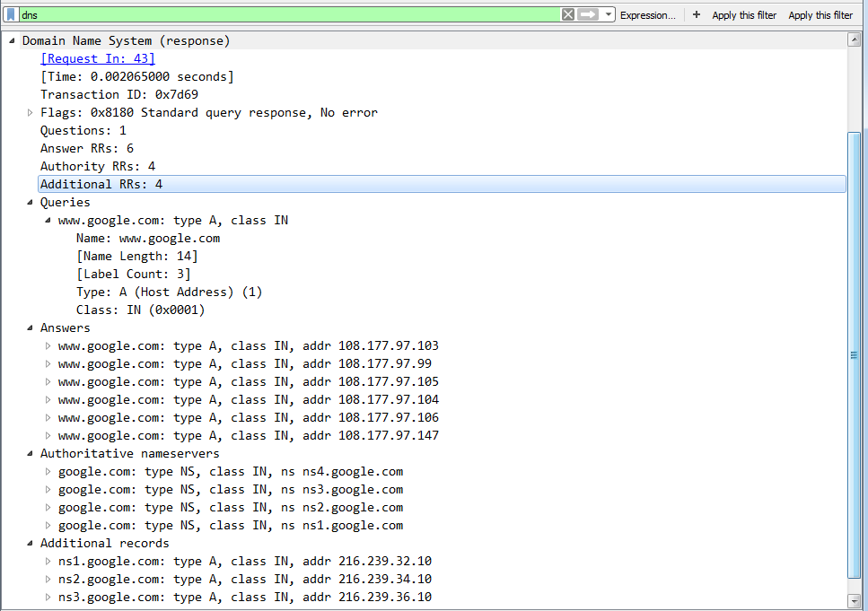This screenshot has width=868, height=611.
Task: Expand the answer with addr 108.177.97.103
Action: click(48, 345)
